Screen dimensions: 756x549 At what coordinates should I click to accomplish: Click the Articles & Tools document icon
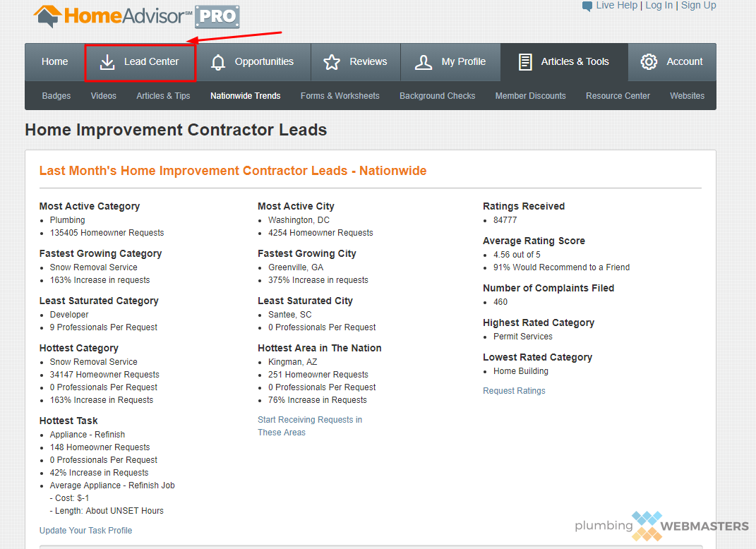click(x=525, y=62)
